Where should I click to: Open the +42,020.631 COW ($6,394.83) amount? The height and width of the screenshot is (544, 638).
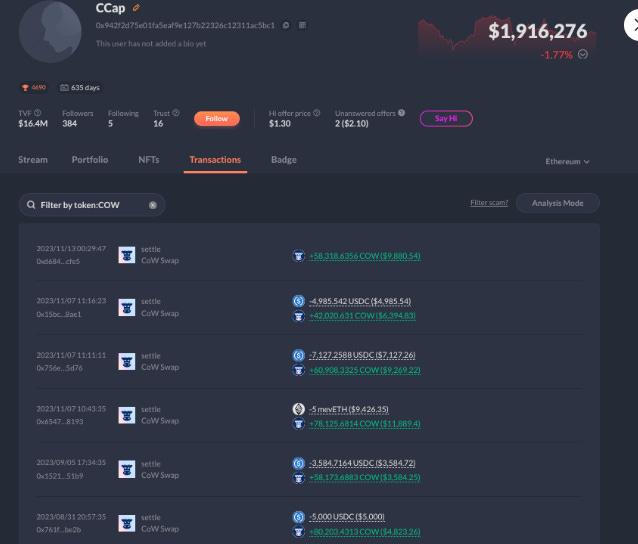click(x=362, y=316)
